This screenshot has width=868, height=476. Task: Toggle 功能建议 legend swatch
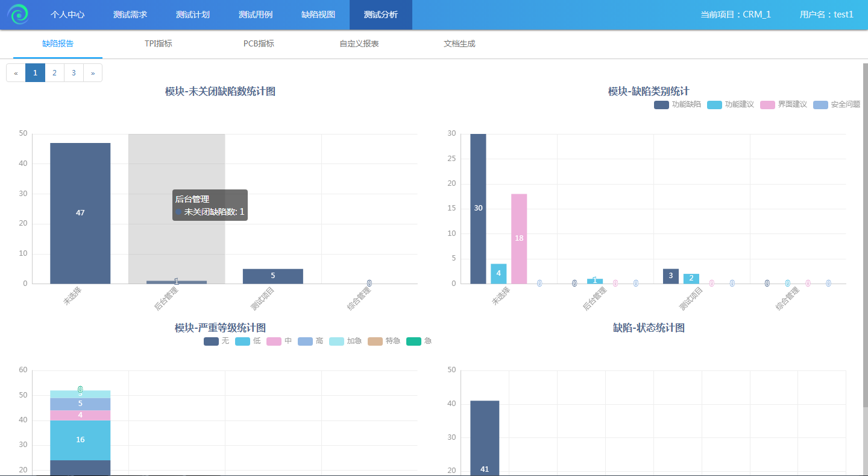714,104
